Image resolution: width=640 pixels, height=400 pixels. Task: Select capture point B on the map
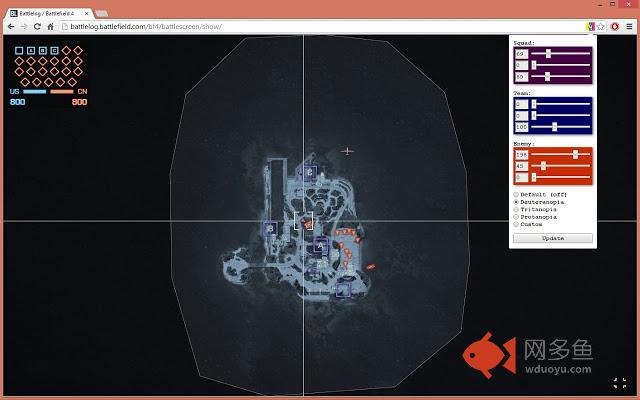pyautogui.click(x=270, y=229)
